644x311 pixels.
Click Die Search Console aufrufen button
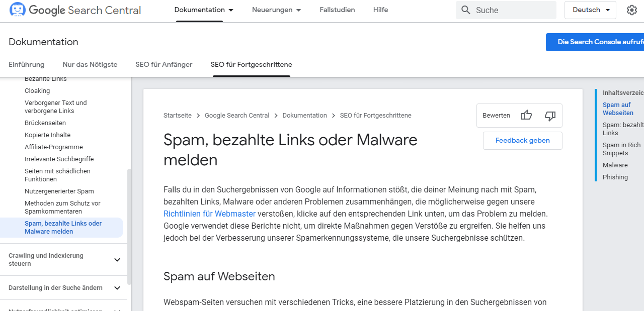point(595,42)
